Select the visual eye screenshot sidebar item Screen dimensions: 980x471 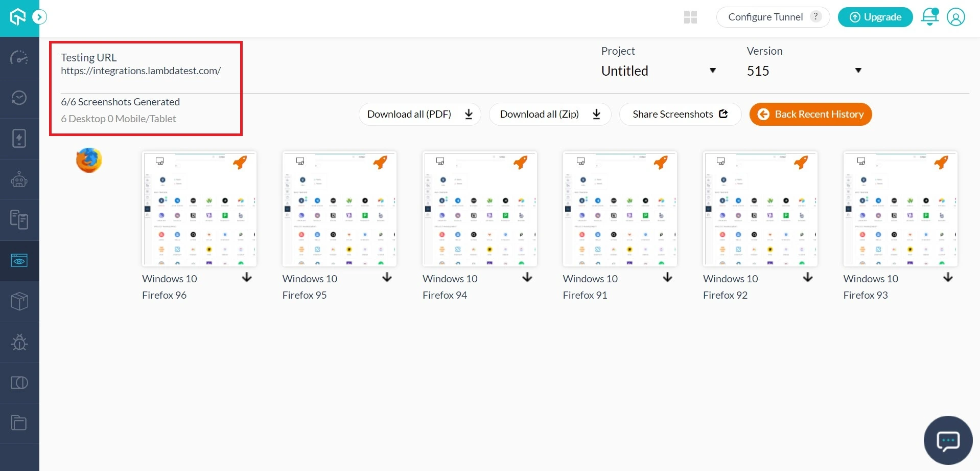tap(19, 261)
